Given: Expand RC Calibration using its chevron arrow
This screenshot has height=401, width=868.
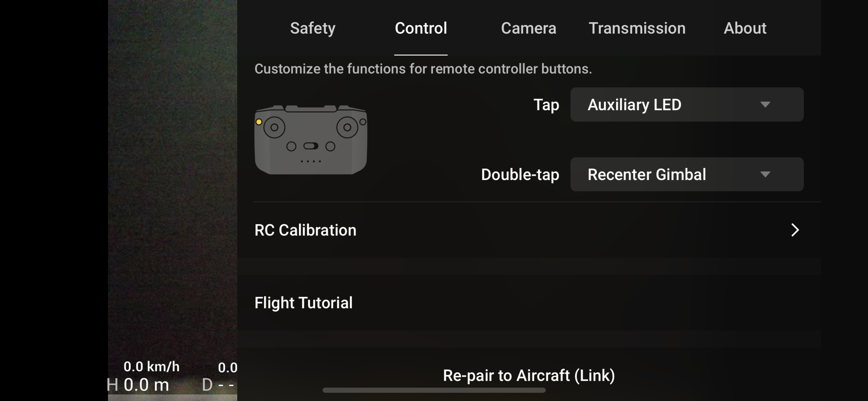Looking at the screenshot, I should tap(795, 230).
